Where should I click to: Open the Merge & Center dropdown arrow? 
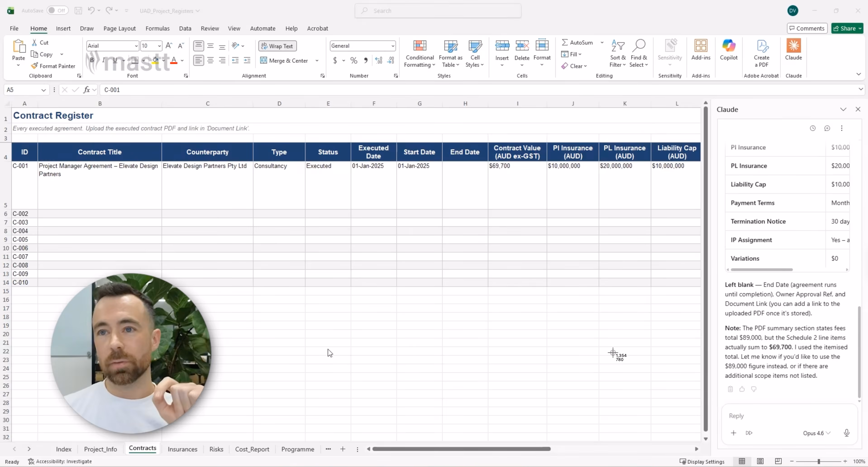(x=317, y=61)
